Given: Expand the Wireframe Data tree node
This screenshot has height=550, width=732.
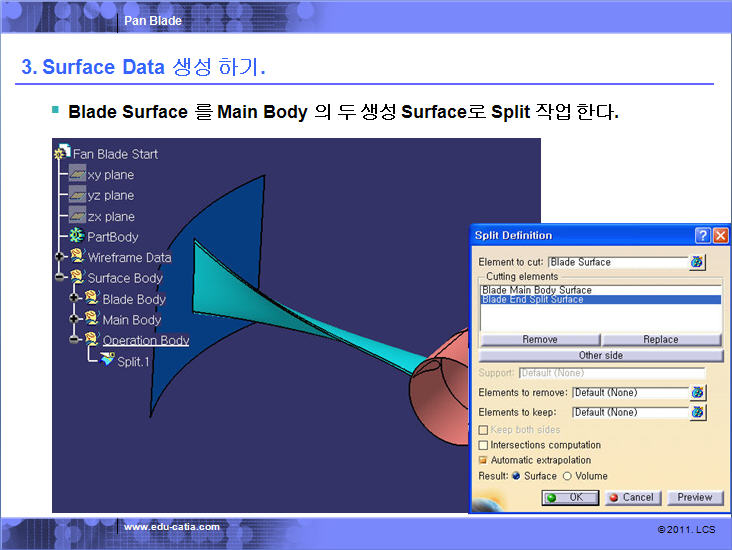Looking at the screenshot, I should click(60, 257).
